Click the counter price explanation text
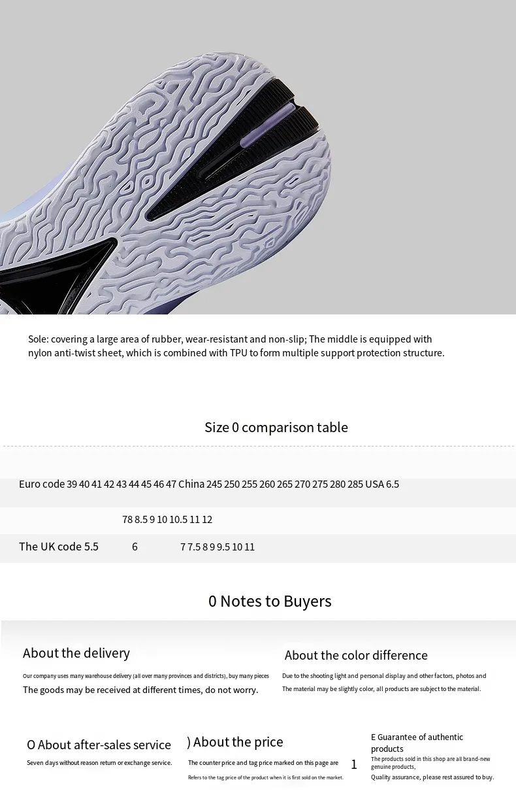 pos(263,763)
